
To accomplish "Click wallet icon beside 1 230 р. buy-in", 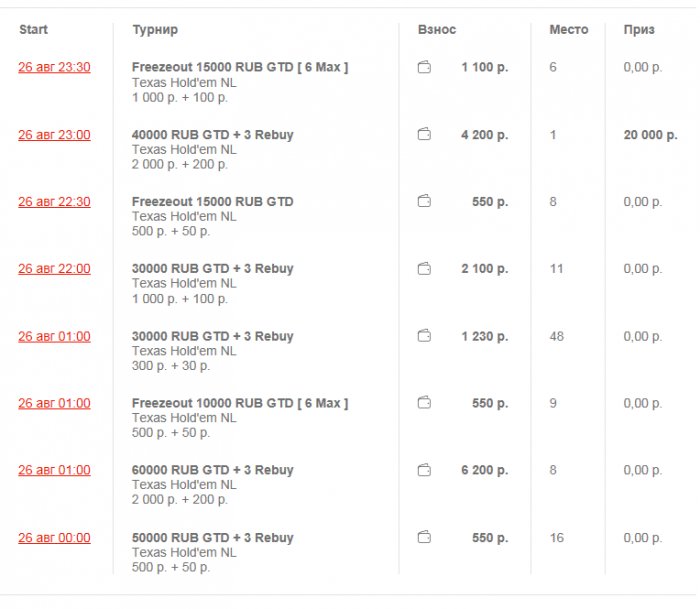I will click(424, 337).
